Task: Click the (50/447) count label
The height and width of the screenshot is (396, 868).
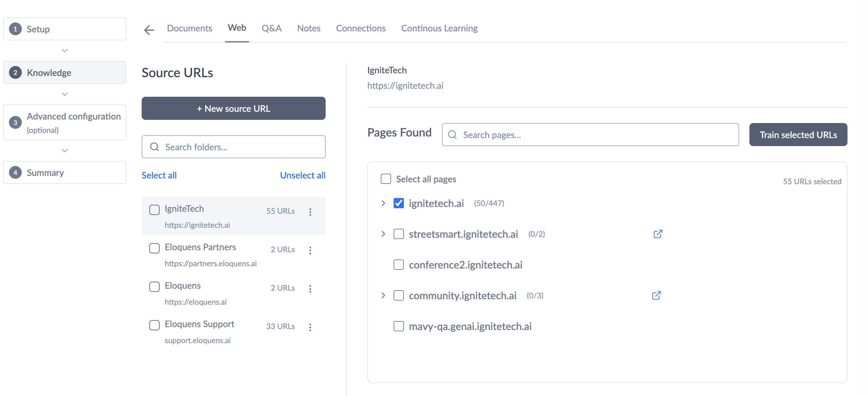Action: (x=489, y=203)
